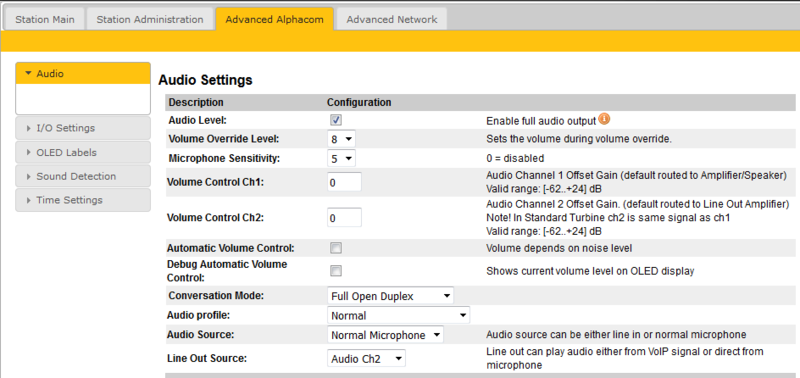Click the 'Audio Level:' label
The image size is (800, 378).
(x=197, y=121)
